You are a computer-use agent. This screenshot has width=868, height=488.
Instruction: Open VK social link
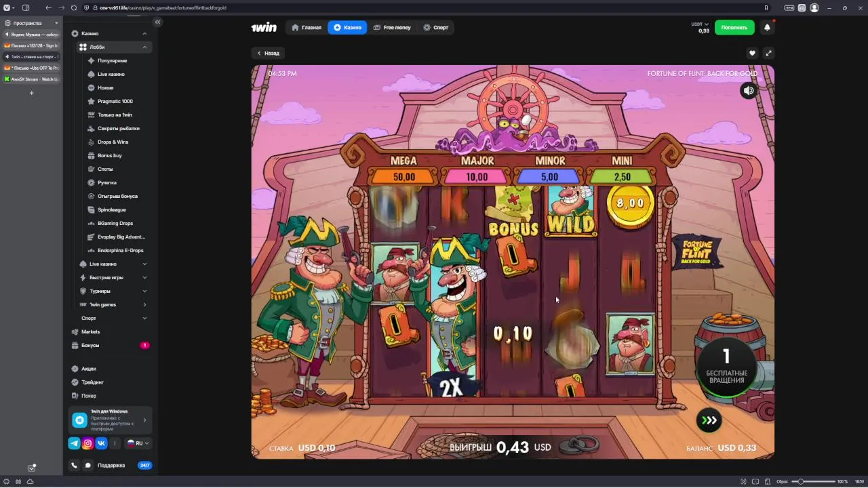[x=101, y=443]
